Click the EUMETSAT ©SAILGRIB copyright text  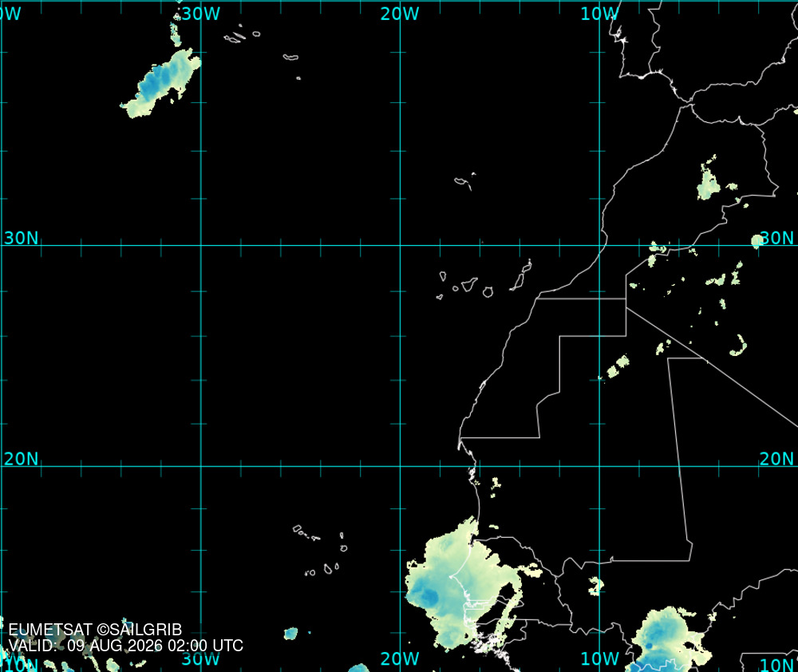[x=95, y=630]
